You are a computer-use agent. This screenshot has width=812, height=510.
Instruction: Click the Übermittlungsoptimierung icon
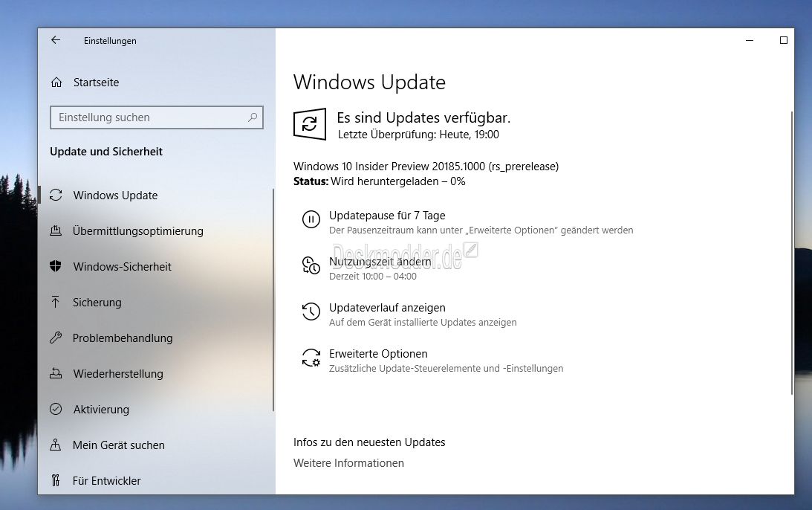[56, 230]
